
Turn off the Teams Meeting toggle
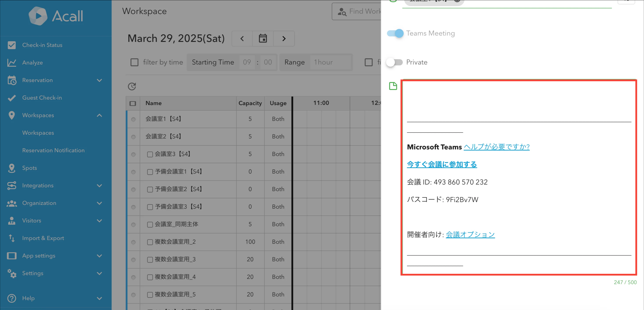pos(395,33)
